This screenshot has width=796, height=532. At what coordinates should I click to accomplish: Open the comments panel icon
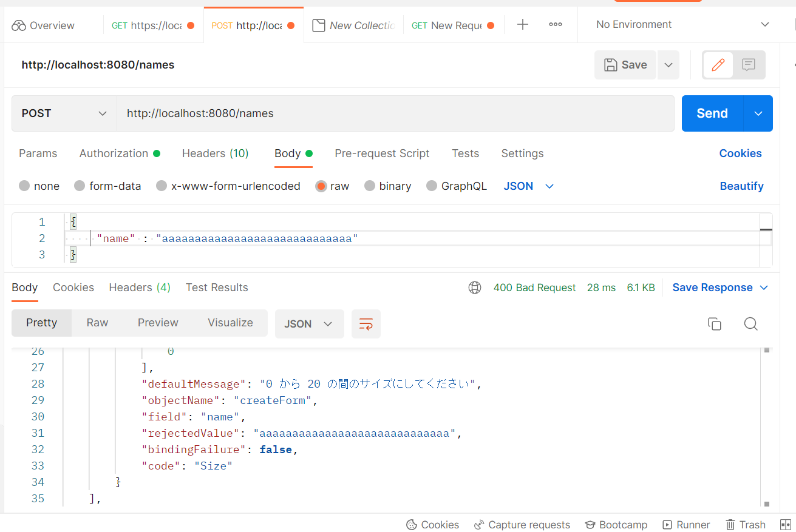[747, 64]
